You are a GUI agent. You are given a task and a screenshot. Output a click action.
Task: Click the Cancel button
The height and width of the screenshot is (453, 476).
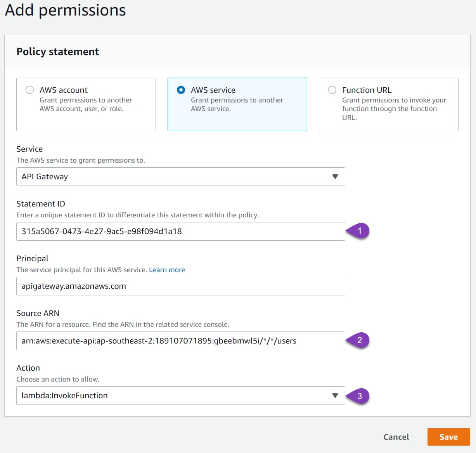pos(396,437)
